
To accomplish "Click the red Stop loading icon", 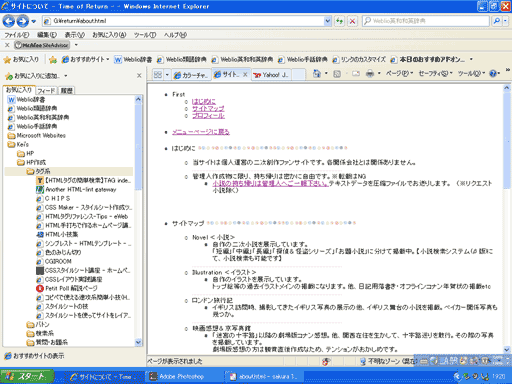I will pos(352,21).
